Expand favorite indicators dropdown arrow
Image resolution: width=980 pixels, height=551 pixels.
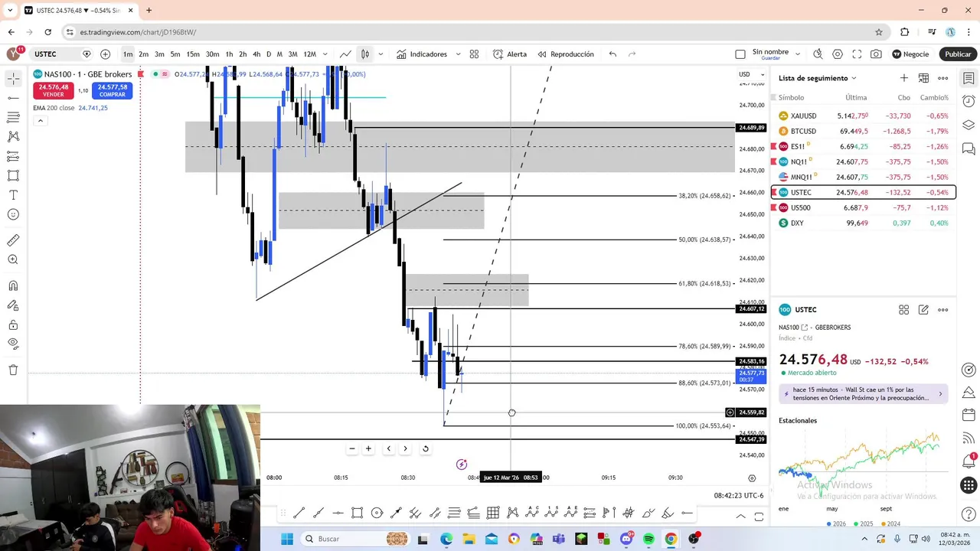[458, 54]
